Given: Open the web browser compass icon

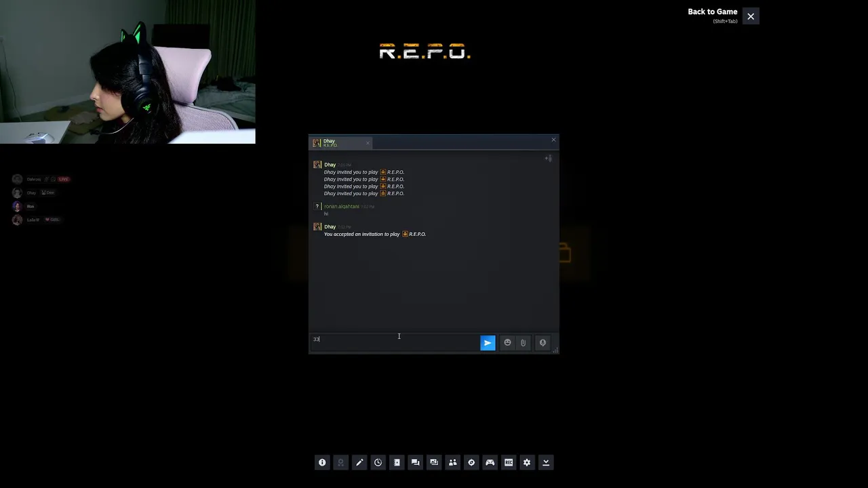Looking at the screenshot, I should point(471,462).
